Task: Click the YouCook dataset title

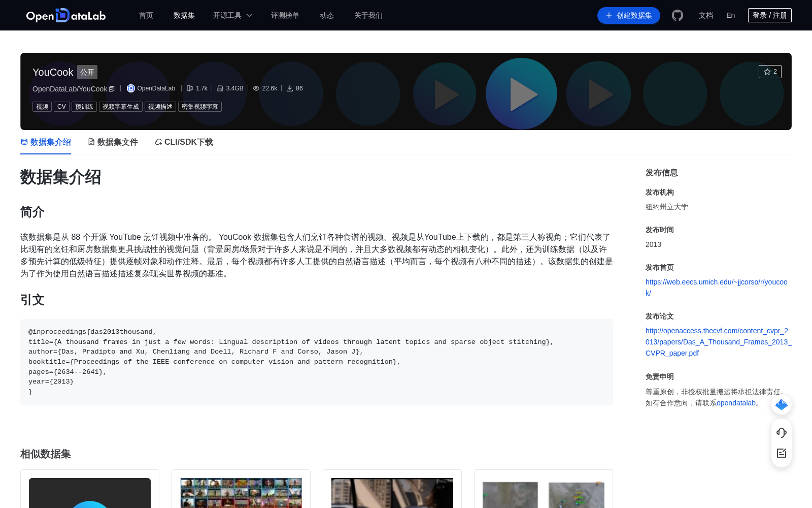Action: pyautogui.click(x=53, y=72)
